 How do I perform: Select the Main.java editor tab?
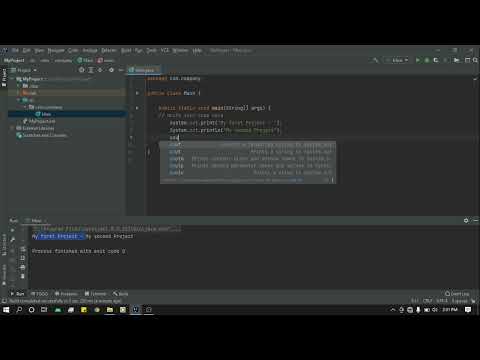tap(144, 70)
